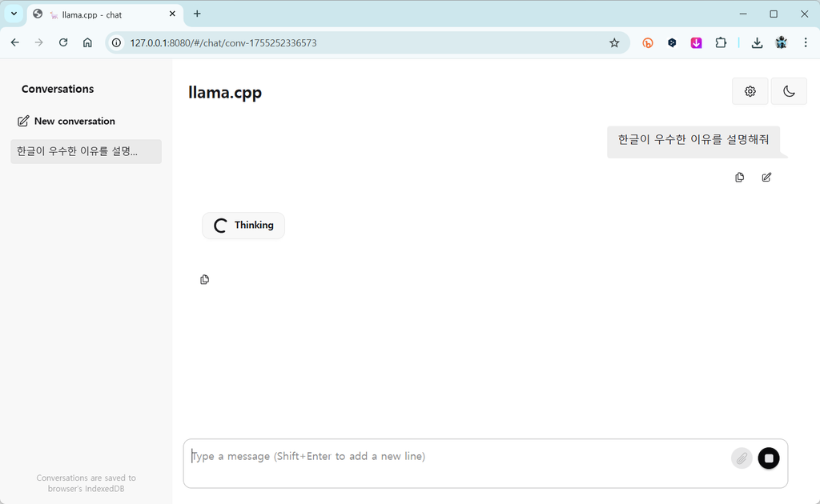
Task: Start a New conversation
Action: tap(66, 121)
